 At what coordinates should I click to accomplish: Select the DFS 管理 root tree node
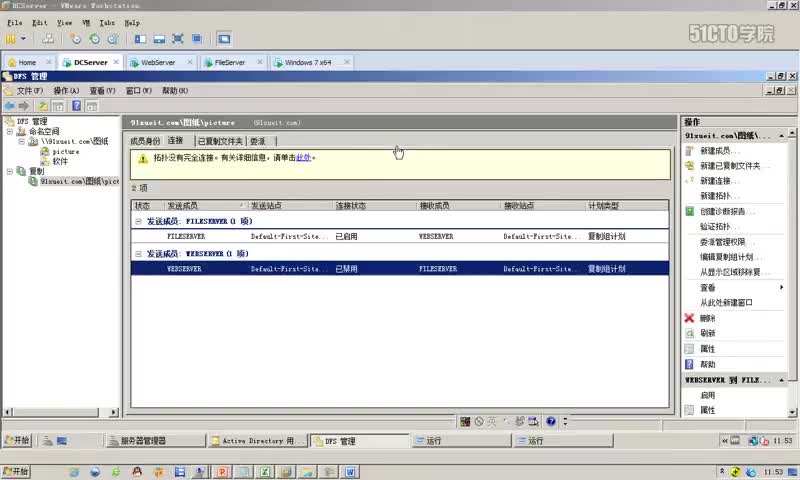(32, 121)
